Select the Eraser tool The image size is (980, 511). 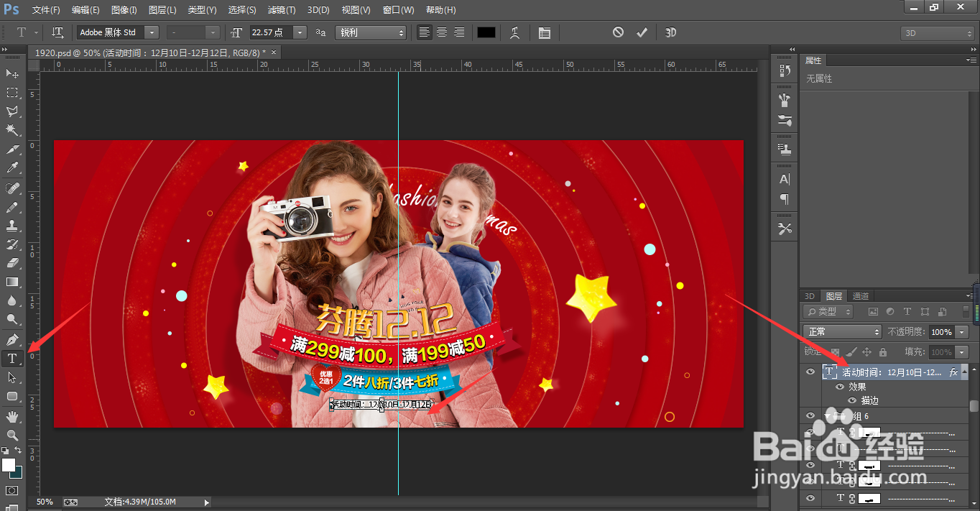[12, 263]
